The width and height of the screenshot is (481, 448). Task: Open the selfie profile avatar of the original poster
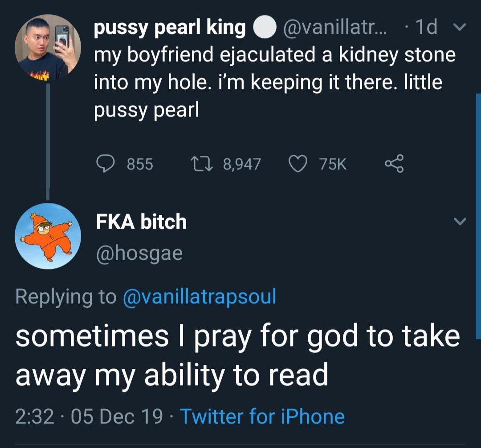(48, 48)
